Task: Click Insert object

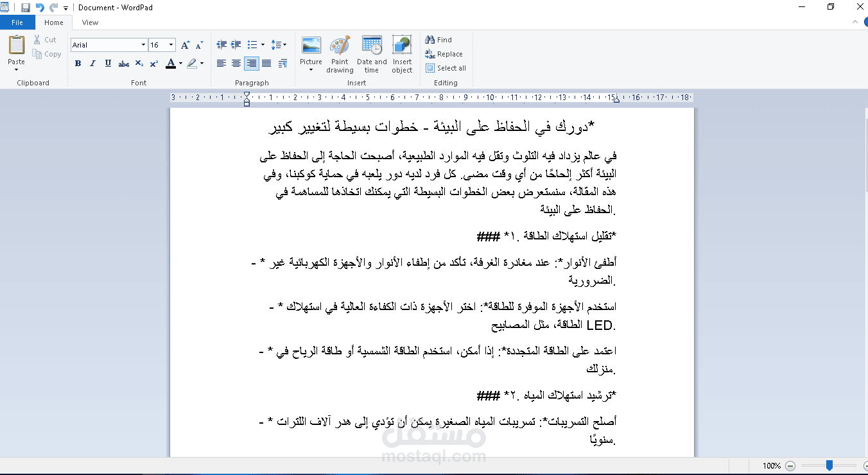Action: tap(402, 55)
